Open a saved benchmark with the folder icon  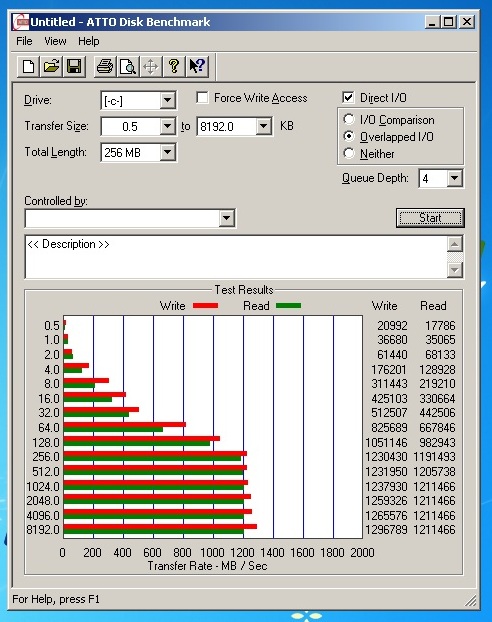[51, 66]
